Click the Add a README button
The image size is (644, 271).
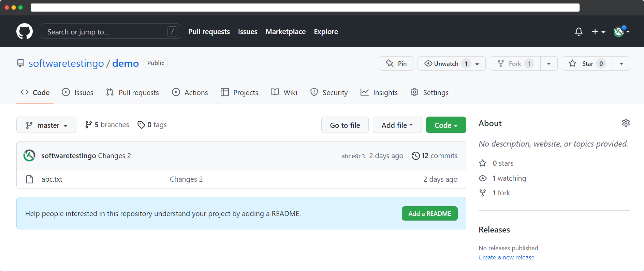(430, 213)
